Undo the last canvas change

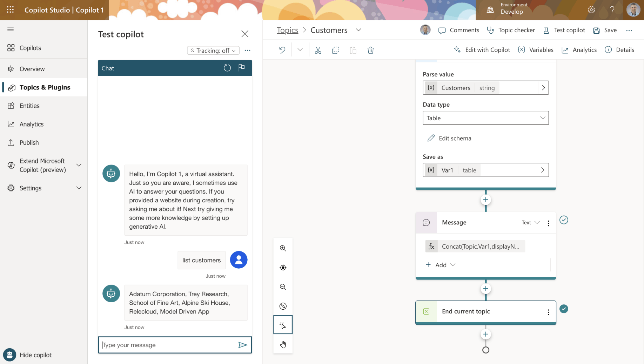(282, 50)
